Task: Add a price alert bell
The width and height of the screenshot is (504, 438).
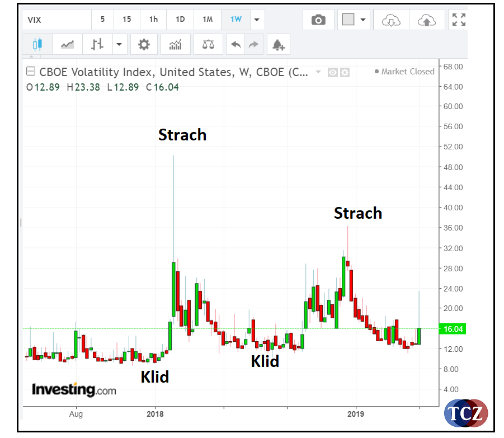Action: click(x=279, y=44)
